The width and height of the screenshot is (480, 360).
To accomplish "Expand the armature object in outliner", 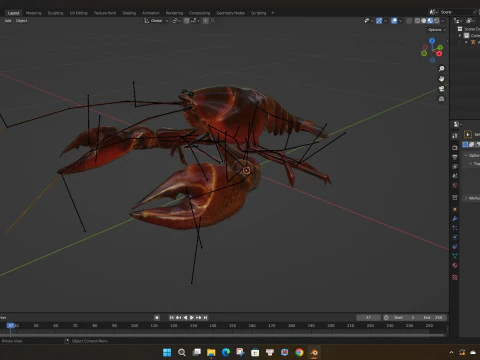I will 466,42.
